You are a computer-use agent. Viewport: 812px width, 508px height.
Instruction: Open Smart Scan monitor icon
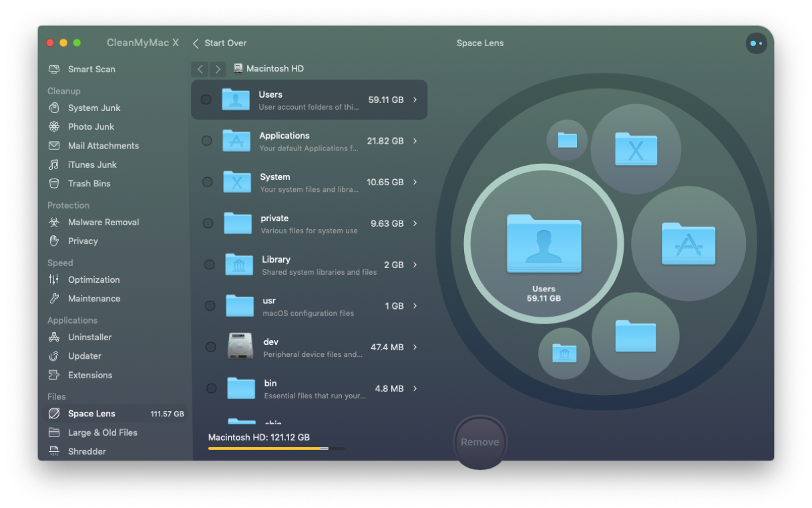(54, 70)
